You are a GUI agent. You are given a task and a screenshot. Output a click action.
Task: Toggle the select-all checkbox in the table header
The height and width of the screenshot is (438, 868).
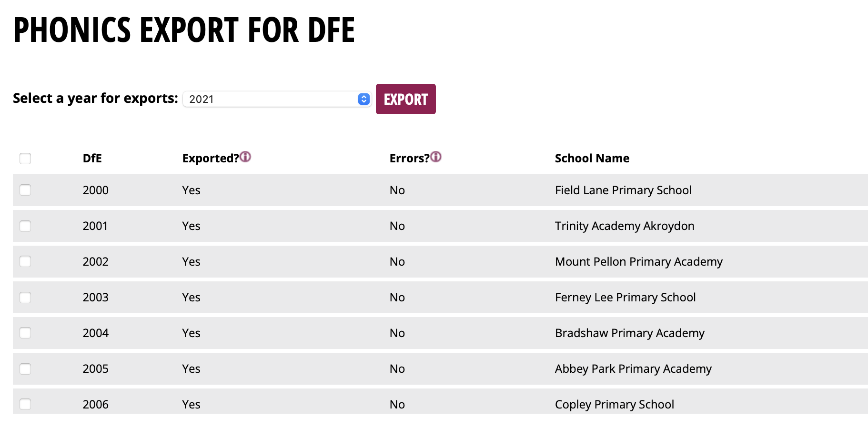click(25, 159)
